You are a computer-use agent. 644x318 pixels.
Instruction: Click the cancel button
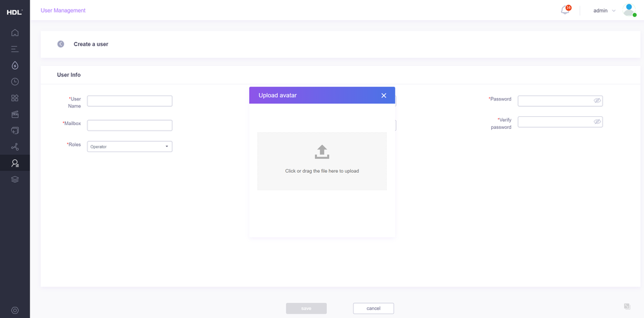(x=374, y=309)
